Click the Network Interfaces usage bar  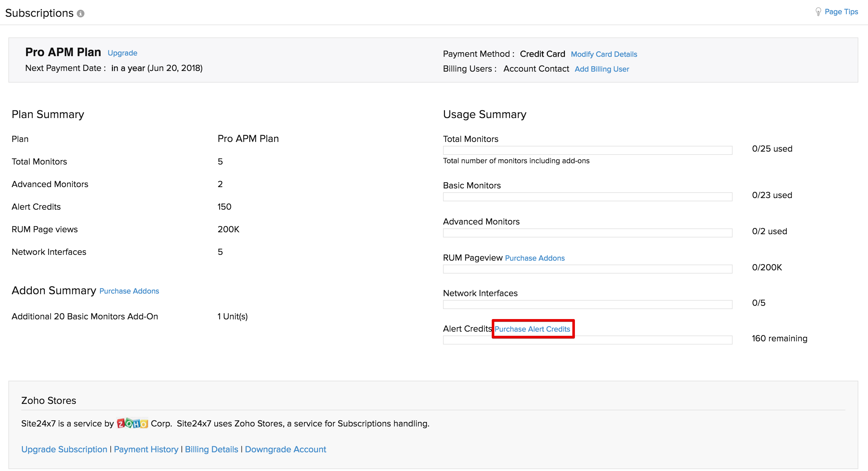[x=587, y=305]
